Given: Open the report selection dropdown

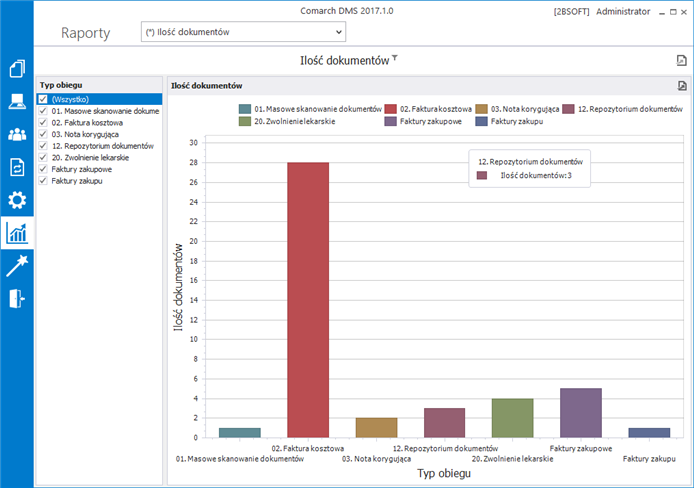Looking at the screenshot, I should pyautogui.click(x=243, y=32).
